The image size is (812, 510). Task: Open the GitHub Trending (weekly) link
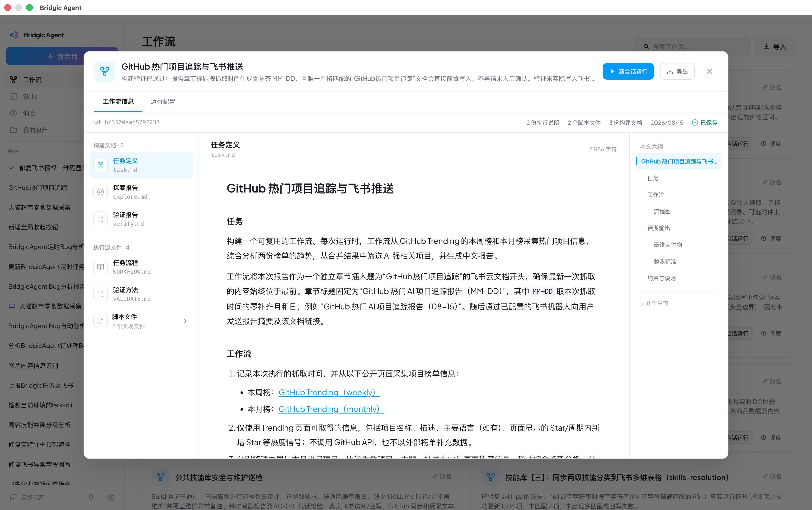[329, 392]
